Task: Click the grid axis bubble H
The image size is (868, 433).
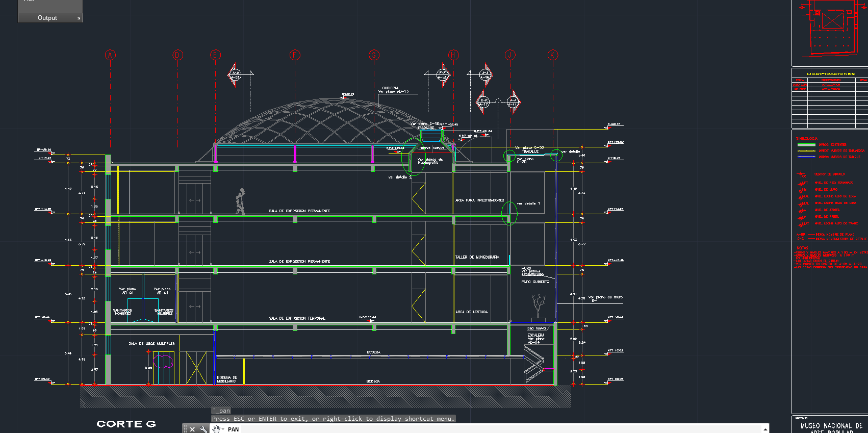Action: [453, 55]
